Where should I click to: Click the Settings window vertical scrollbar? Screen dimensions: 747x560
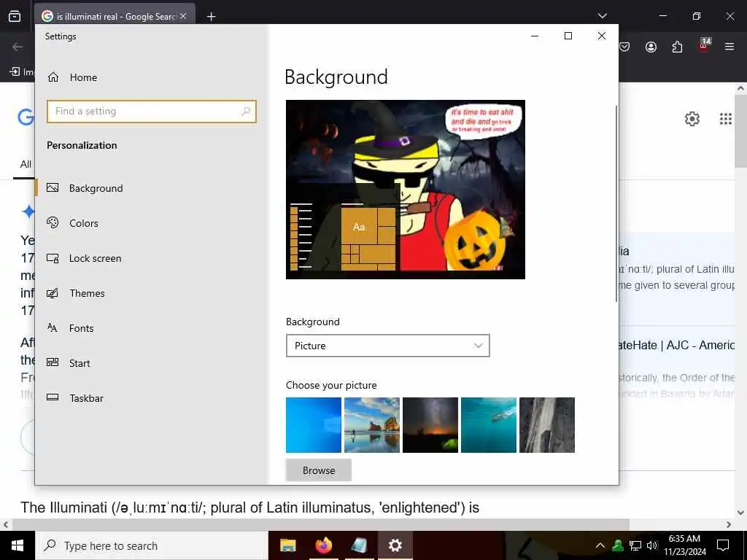[x=616, y=203]
